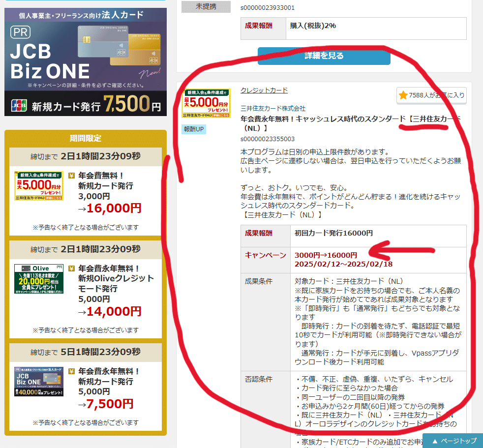Click the 未提携 status label
The width and height of the screenshot is (483, 448).
pos(206,6)
